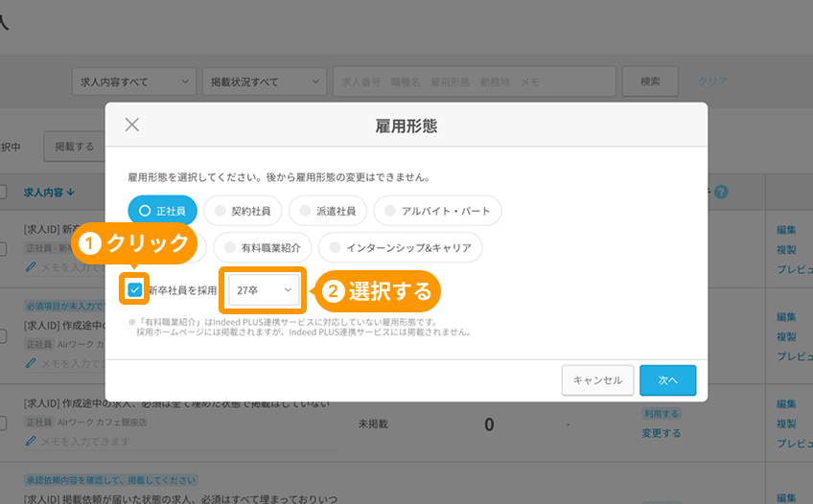Select the 有料職業紹介 option

263,247
